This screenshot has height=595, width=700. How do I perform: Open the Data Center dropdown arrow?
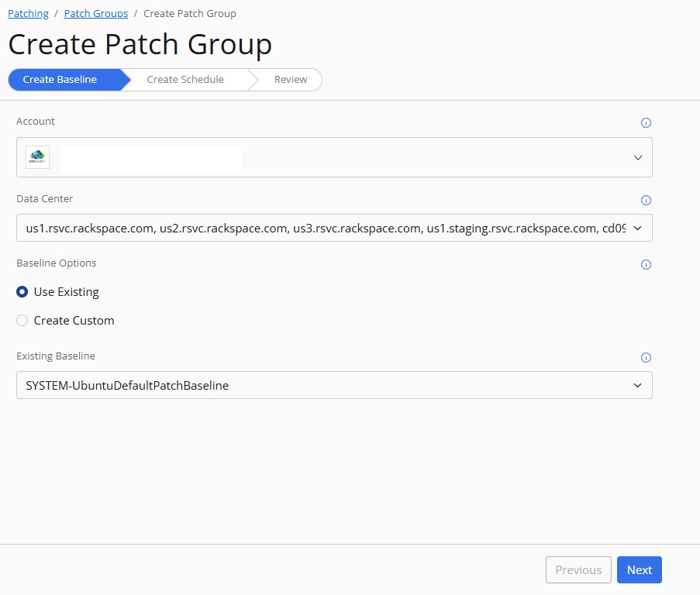point(637,228)
